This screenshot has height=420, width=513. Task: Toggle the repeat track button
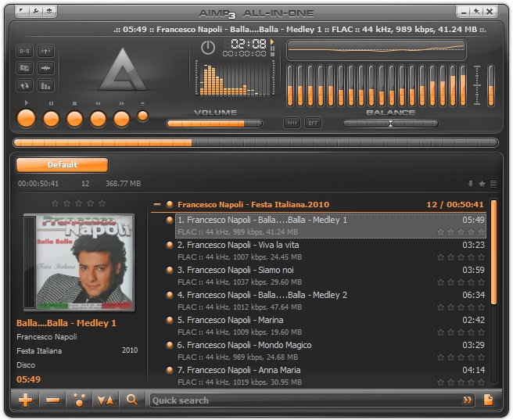24,86
